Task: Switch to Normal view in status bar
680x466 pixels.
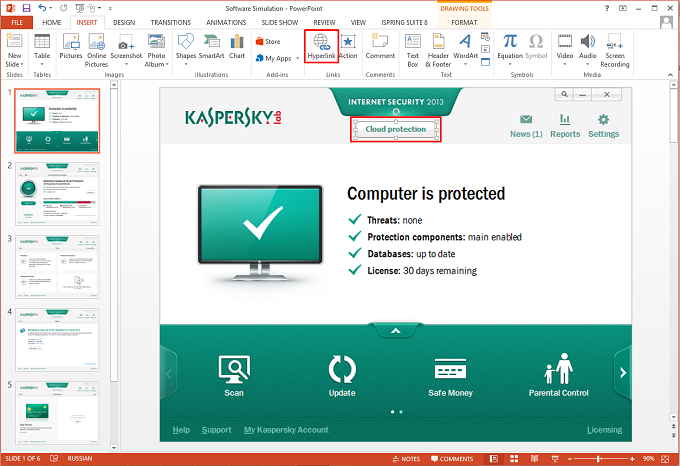Action: [494, 459]
